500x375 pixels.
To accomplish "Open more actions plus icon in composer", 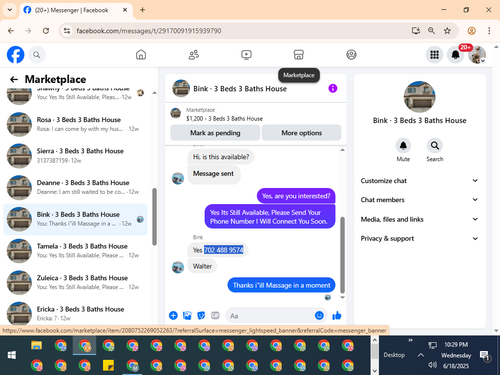I will point(173,315).
